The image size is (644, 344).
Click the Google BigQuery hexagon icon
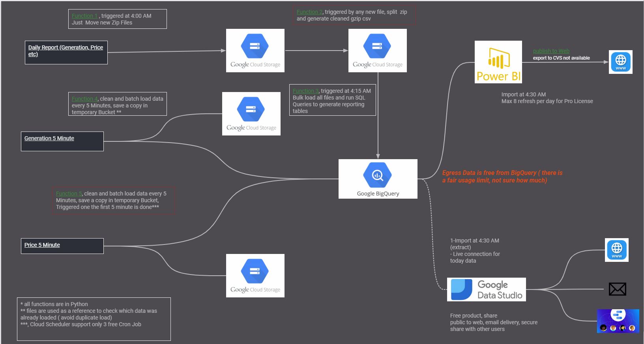[x=378, y=175]
